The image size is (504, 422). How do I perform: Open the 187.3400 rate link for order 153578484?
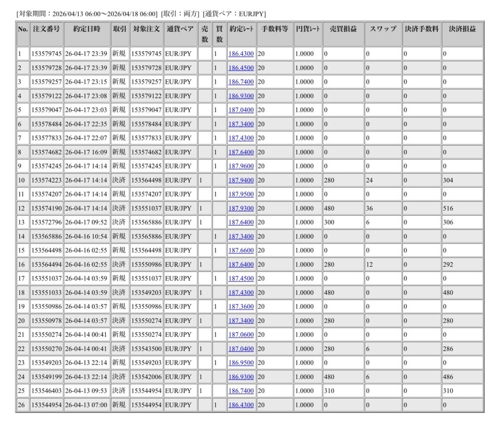[x=241, y=124]
